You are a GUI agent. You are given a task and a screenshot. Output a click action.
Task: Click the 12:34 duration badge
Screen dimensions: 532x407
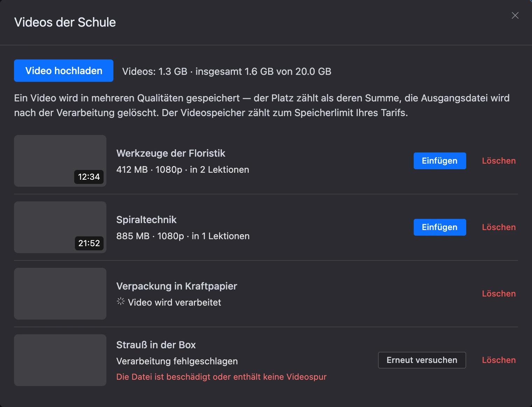pyautogui.click(x=89, y=177)
